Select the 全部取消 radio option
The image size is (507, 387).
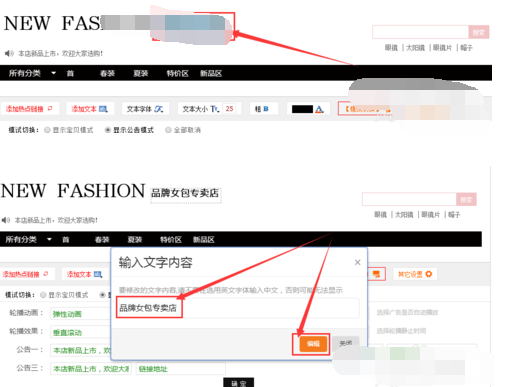[x=168, y=130]
